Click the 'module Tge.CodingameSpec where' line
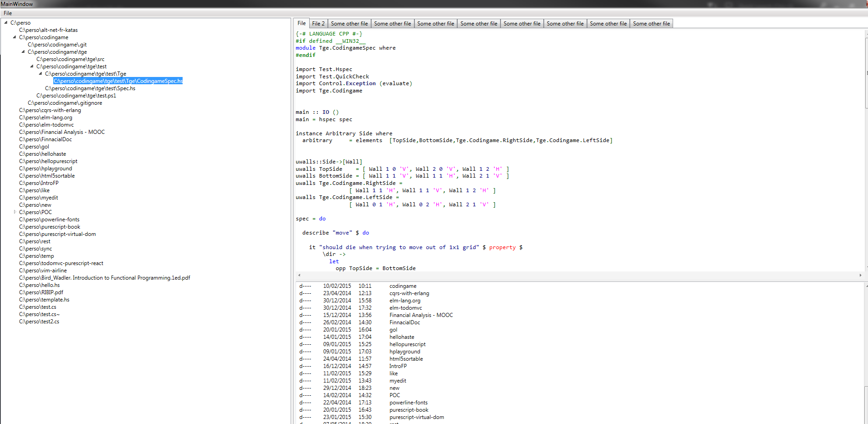The height and width of the screenshot is (424, 868). click(346, 48)
